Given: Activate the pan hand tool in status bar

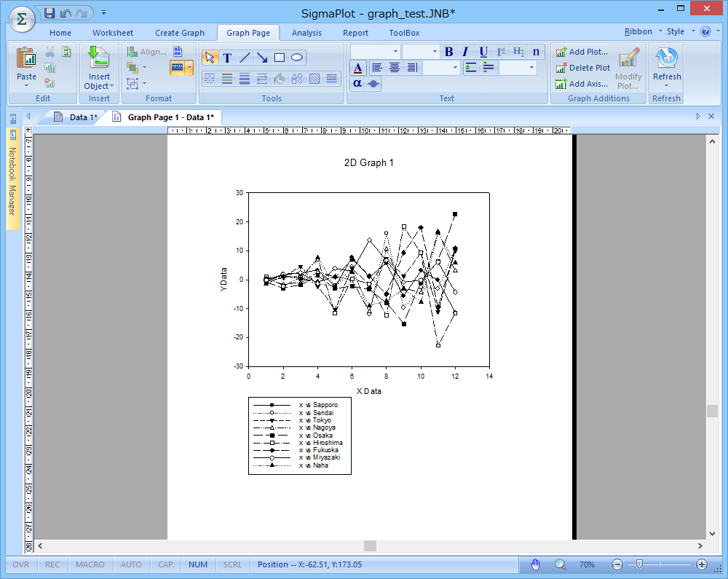Looking at the screenshot, I should pos(535,564).
